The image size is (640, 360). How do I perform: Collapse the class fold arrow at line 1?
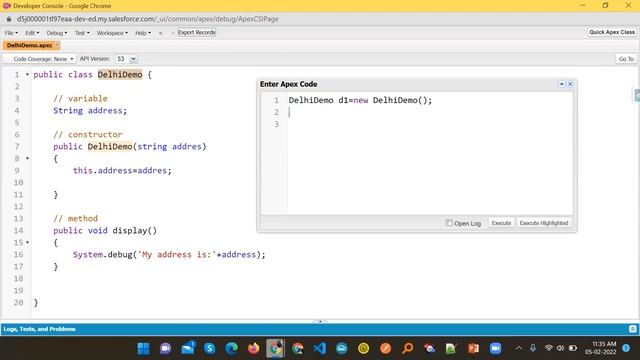[27, 74]
